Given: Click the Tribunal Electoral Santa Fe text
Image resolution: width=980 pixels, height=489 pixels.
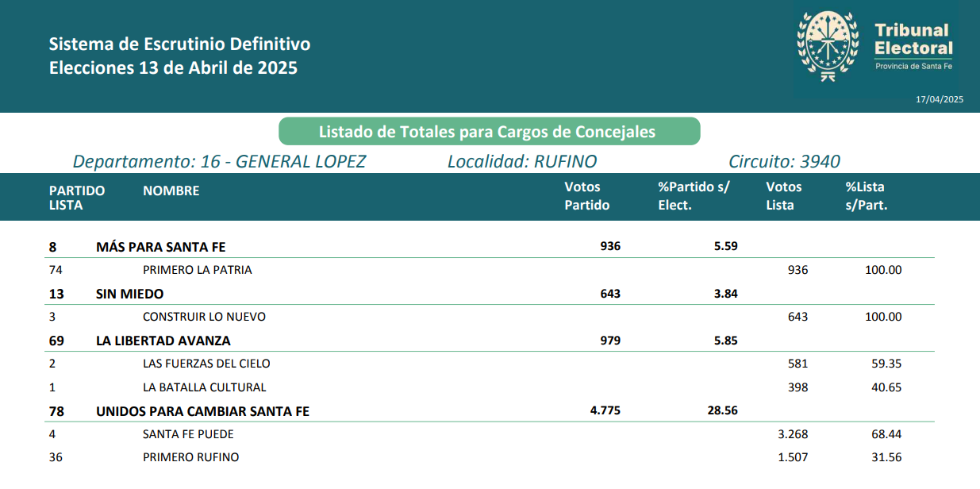Looking at the screenshot, I should [913, 46].
